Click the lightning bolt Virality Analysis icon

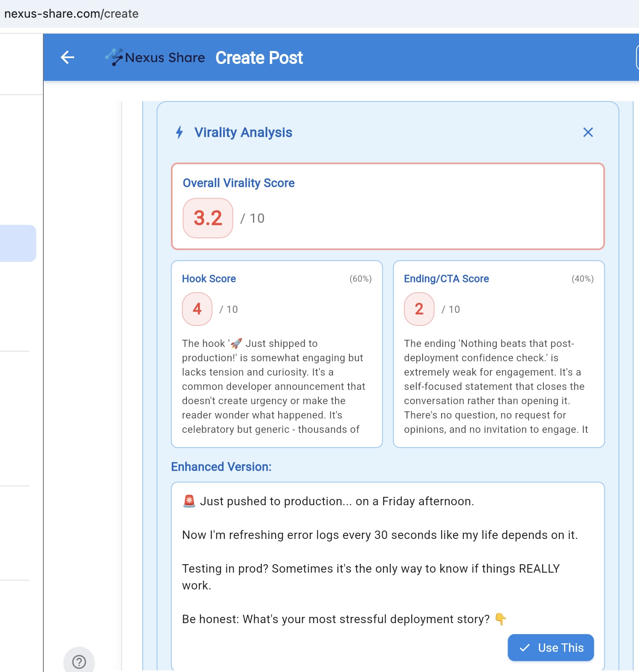[x=179, y=132]
